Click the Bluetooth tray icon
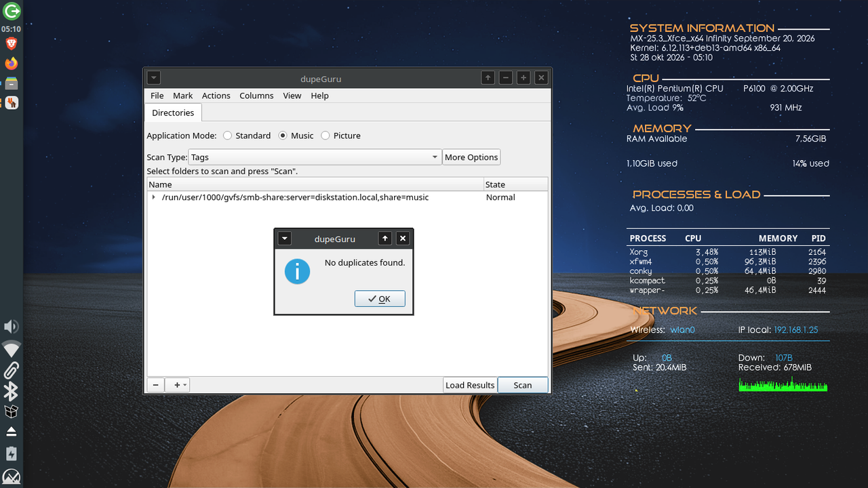Viewport: 868px width, 488px height. [x=11, y=391]
